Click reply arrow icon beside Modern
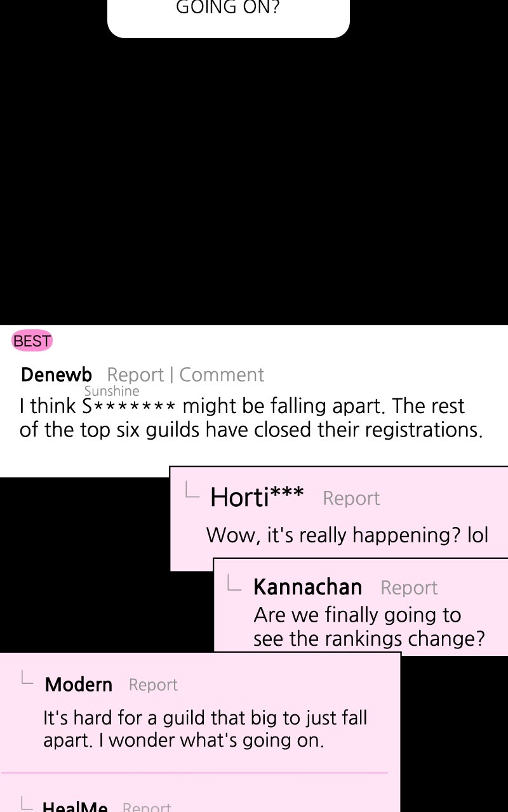Image resolution: width=508 pixels, height=812 pixels. tap(26, 677)
